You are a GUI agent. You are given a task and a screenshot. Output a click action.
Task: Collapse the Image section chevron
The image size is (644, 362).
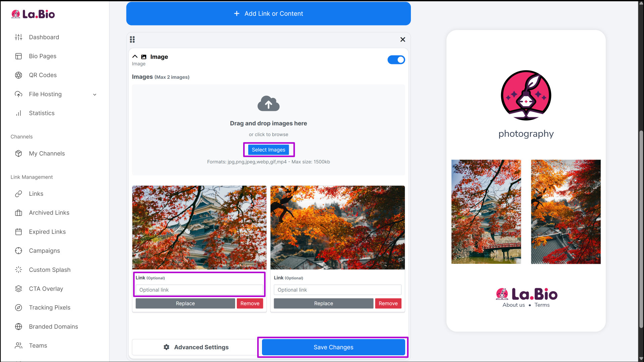[135, 57]
